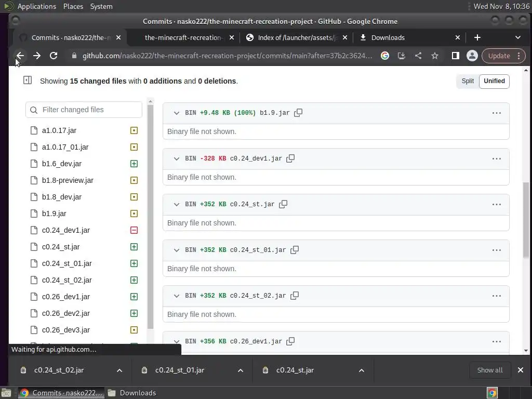Copy the b1.9.jar file path
Image resolution: width=532 pixels, height=399 pixels.
[298, 113]
